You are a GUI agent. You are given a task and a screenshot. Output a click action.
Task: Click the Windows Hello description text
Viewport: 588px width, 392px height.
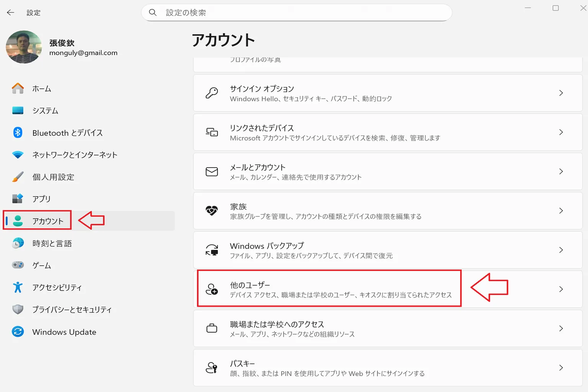(311, 99)
